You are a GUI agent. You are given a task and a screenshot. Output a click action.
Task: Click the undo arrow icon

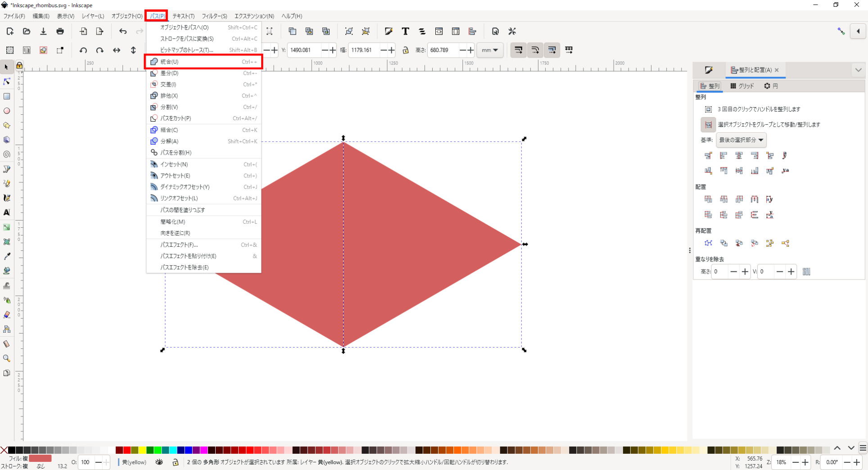tap(122, 32)
